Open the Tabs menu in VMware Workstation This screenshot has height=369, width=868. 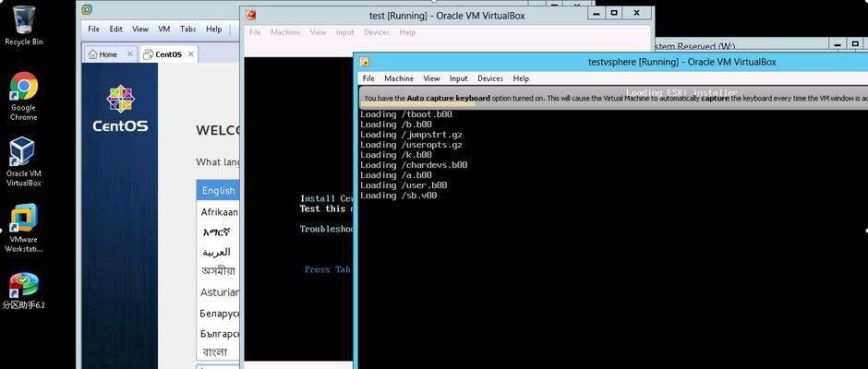point(187,29)
